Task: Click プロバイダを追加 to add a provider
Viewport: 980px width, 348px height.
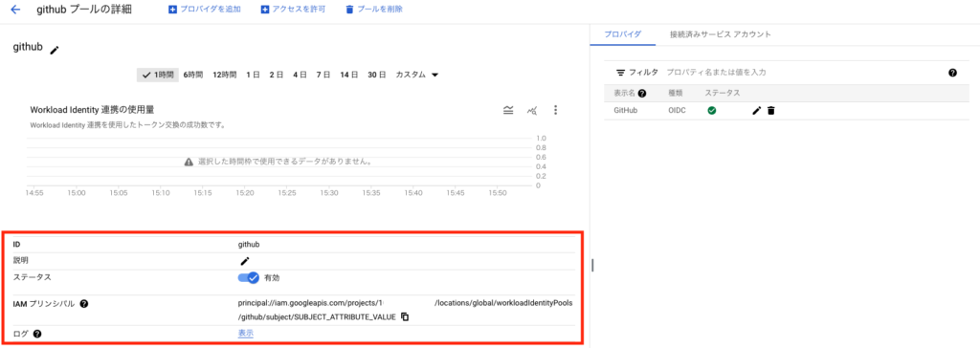Action: click(x=205, y=10)
